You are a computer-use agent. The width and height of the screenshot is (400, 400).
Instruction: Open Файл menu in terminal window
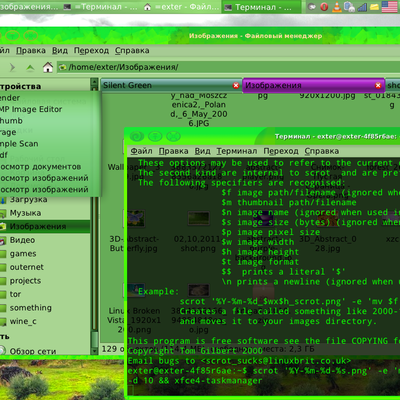(141, 151)
